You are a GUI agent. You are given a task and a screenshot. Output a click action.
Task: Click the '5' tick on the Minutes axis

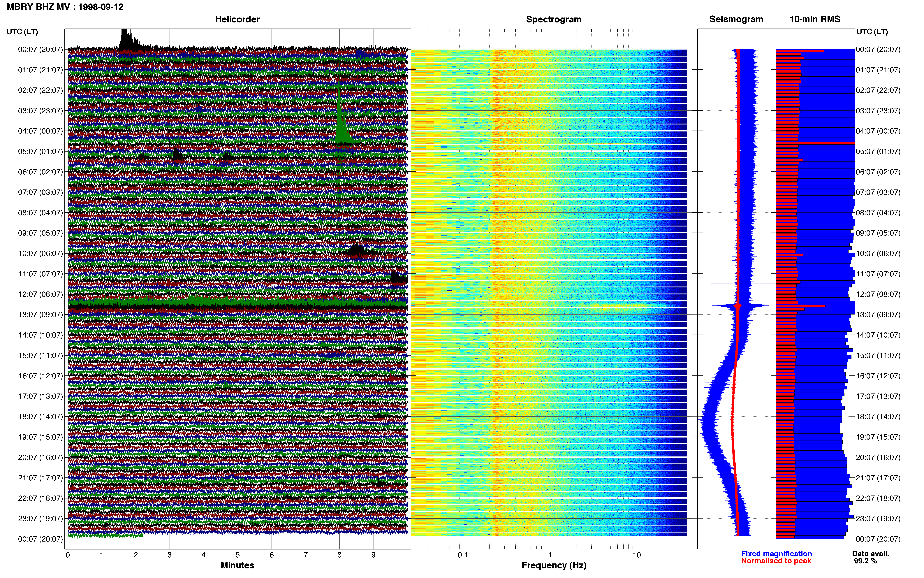click(x=238, y=555)
